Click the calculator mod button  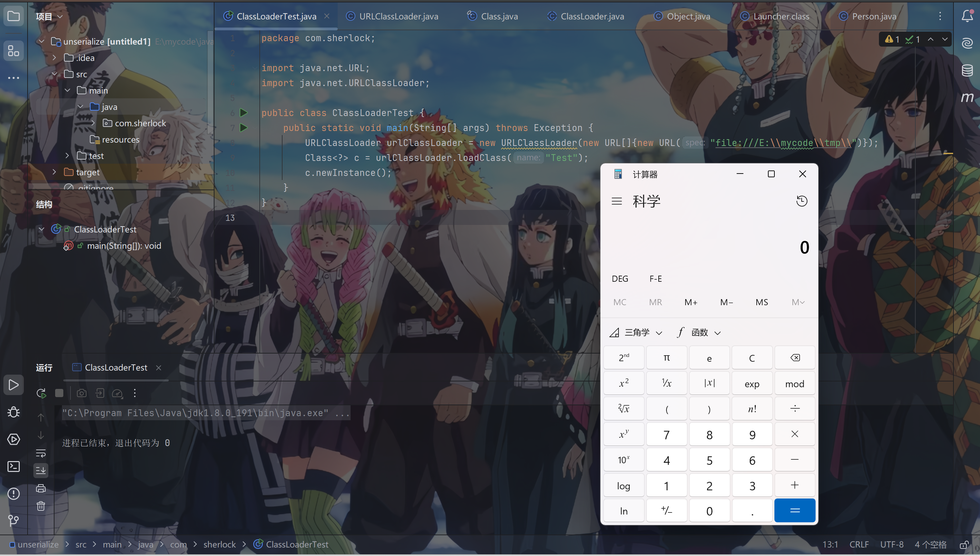point(795,383)
